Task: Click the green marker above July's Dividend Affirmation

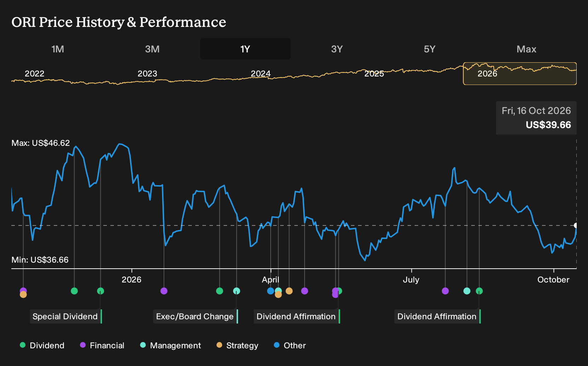Action: pos(479,291)
